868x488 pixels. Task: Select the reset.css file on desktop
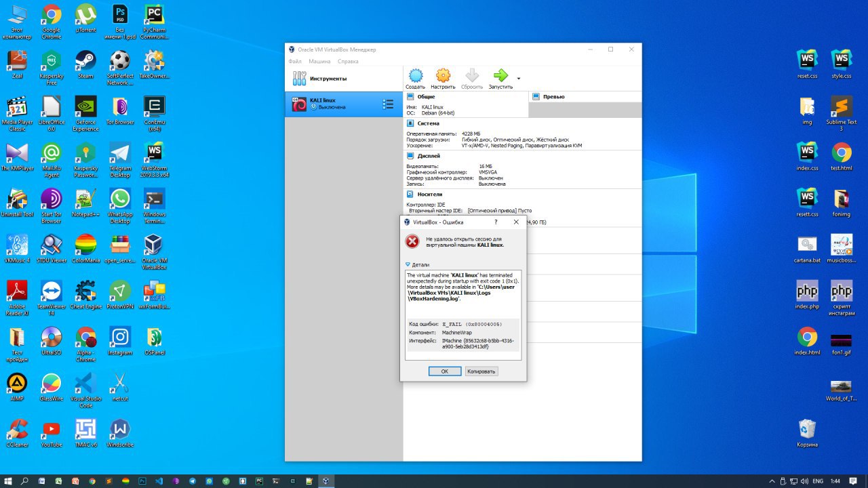807,65
